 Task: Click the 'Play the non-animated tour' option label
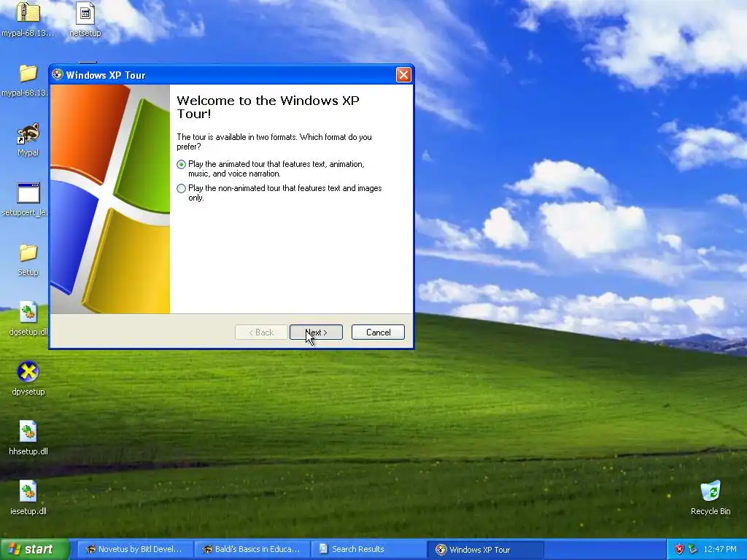[285, 192]
